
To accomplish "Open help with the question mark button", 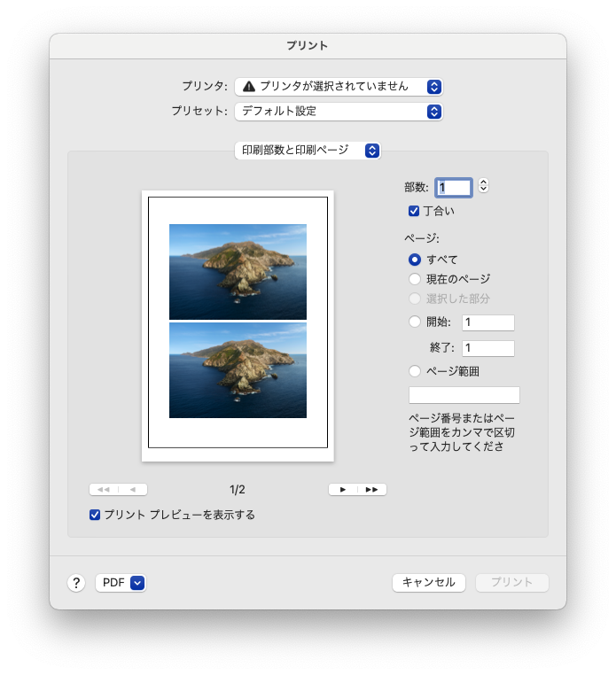I will (76, 583).
